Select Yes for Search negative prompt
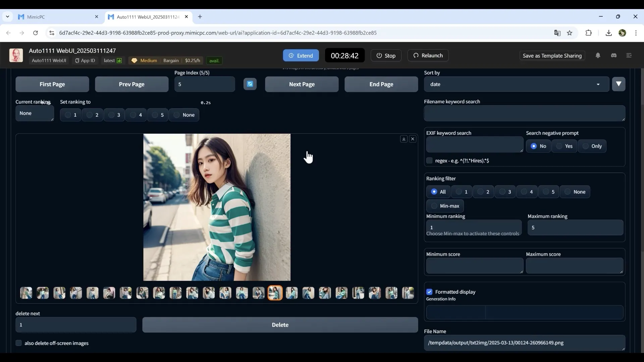644x362 pixels. pos(564,146)
